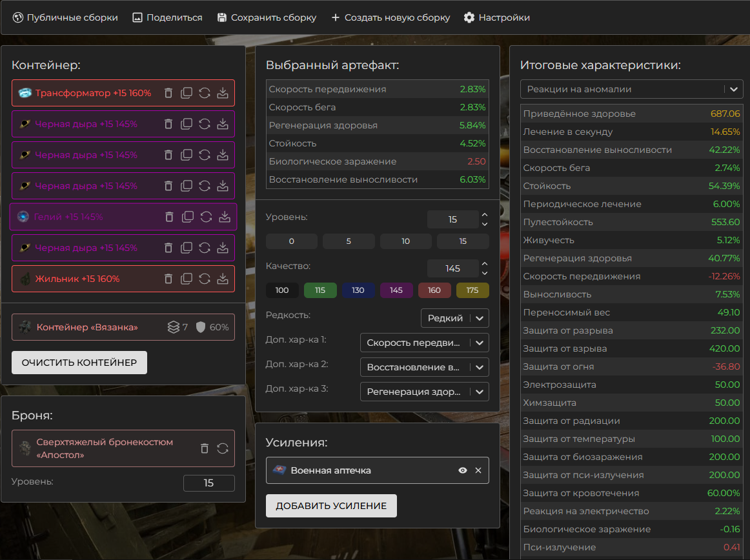Remove the Апостол armor with trash icon
Image resolution: width=750 pixels, height=560 pixels.
coord(205,448)
